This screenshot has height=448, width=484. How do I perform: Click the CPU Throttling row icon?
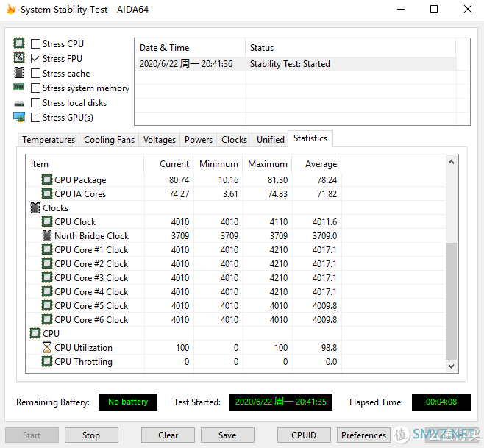pyautogui.click(x=47, y=361)
